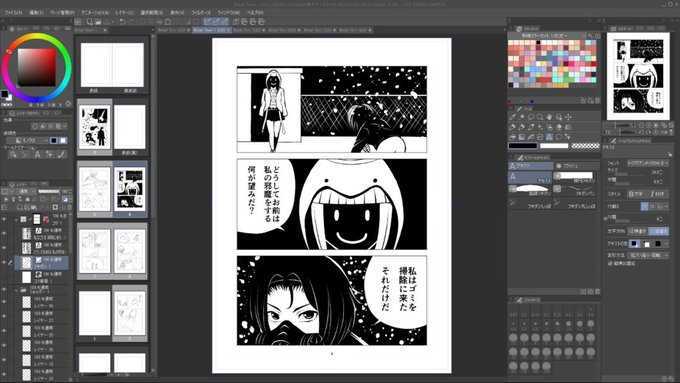Viewport: 680px width, 383px height.
Task: Click the text A icon in Tool navigation
Action: (37, 154)
